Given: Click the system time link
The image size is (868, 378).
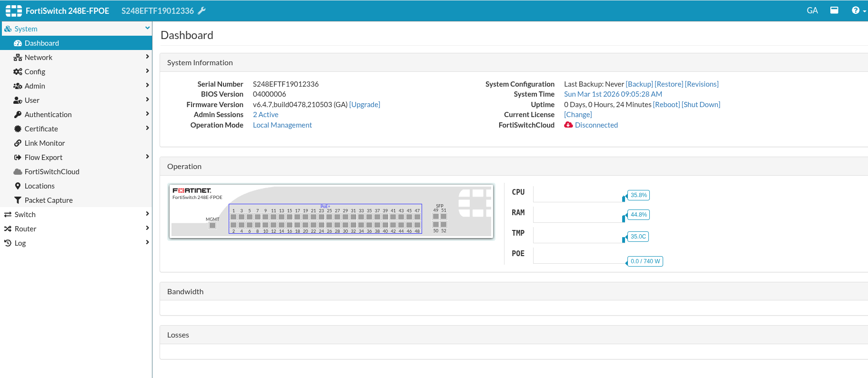Looking at the screenshot, I should point(613,94).
